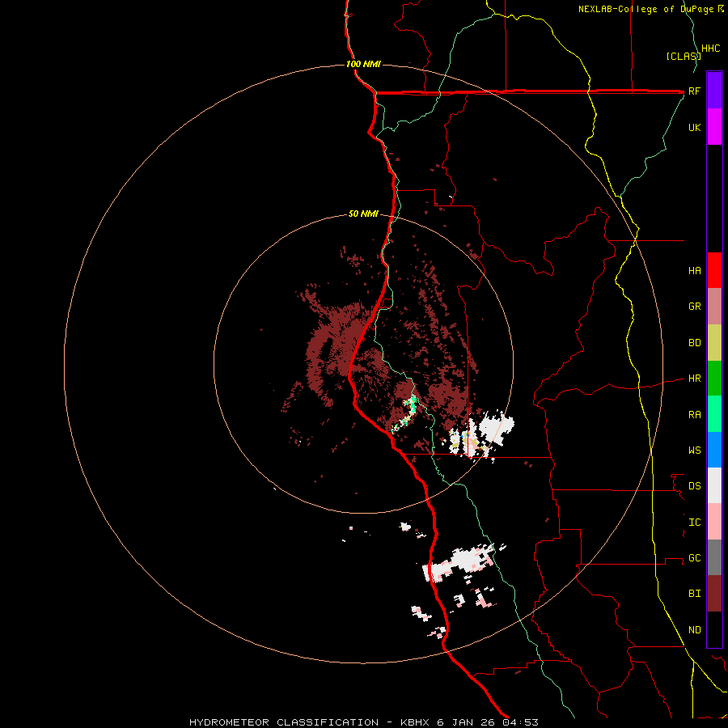Click the KBHX radar site identifier
Image resolution: width=728 pixels, height=728 pixels.
coord(415,722)
